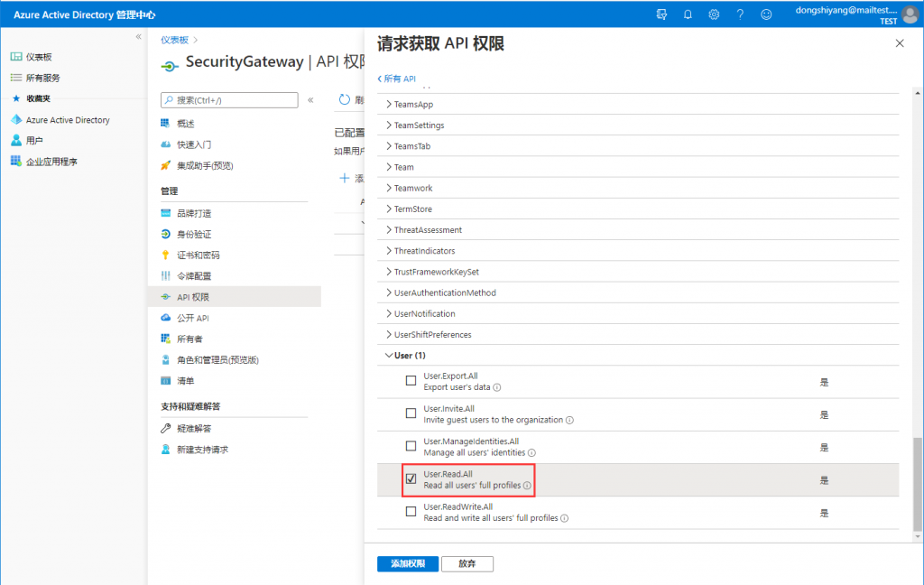Click info icon beside Read all users' full profiles
924x585 pixels.
(x=527, y=486)
